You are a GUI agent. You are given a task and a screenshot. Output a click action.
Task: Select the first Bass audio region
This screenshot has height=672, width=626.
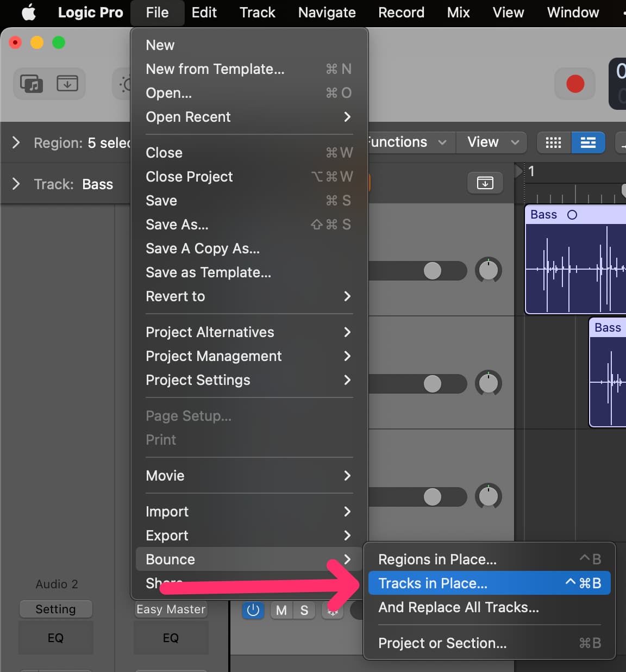click(575, 259)
